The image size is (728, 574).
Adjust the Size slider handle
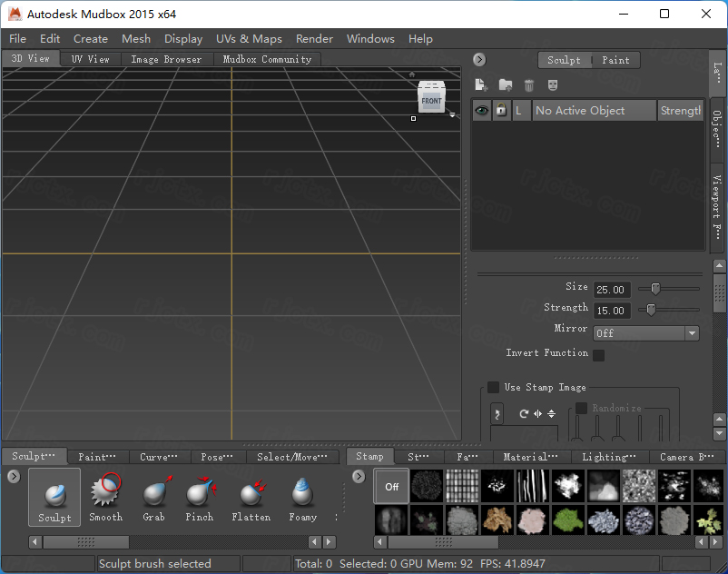[x=655, y=289]
